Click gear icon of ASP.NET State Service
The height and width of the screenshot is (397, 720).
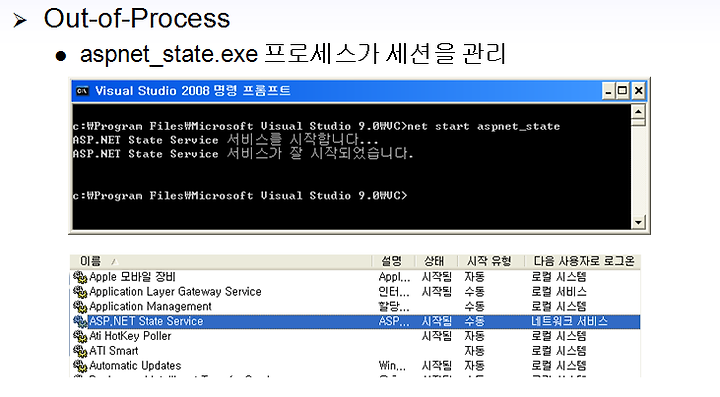point(80,321)
